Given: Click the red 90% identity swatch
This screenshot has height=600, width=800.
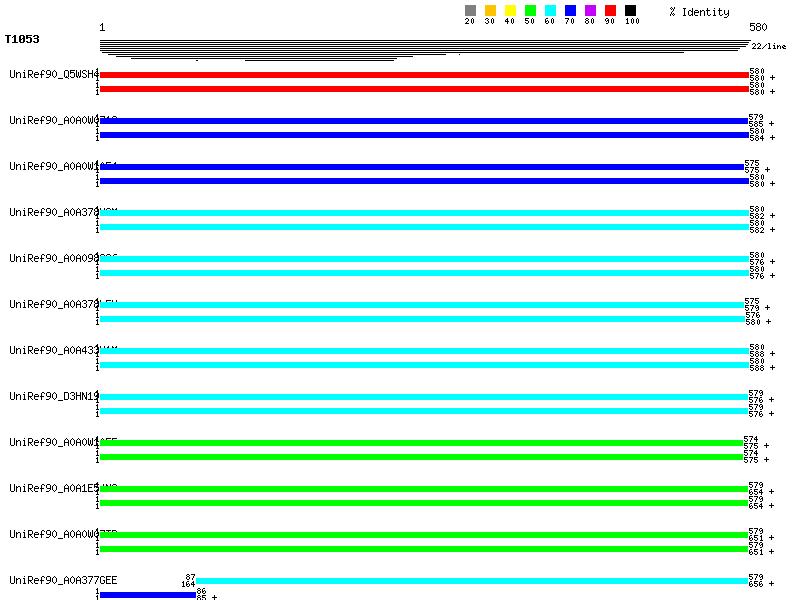Looking at the screenshot, I should (610, 11).
